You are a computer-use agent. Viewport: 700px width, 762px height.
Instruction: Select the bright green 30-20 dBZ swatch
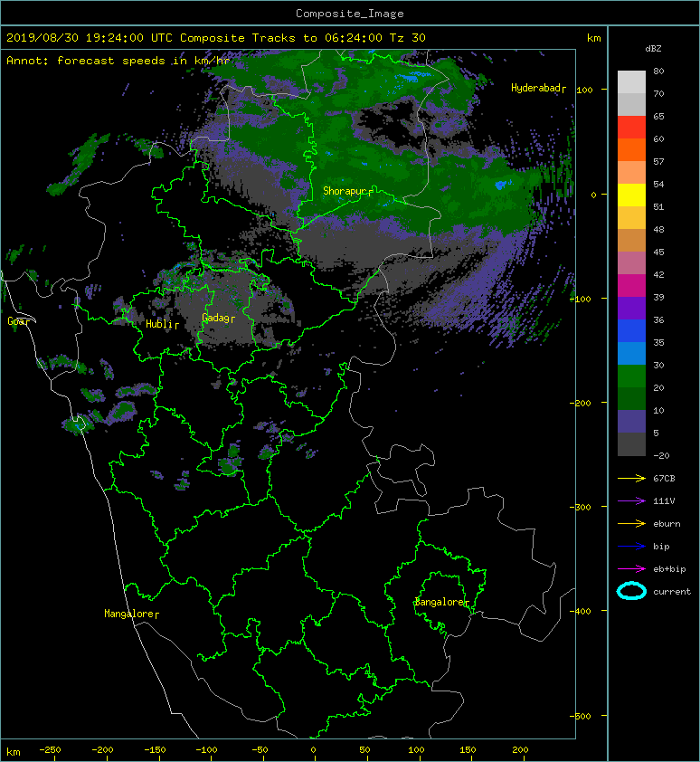pyautogui.click(x=631, y=376)
